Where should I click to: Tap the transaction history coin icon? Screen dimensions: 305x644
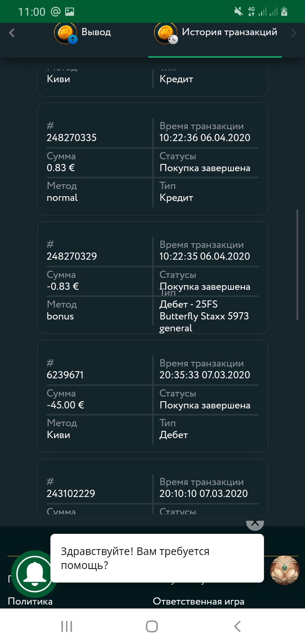point(165,33)
